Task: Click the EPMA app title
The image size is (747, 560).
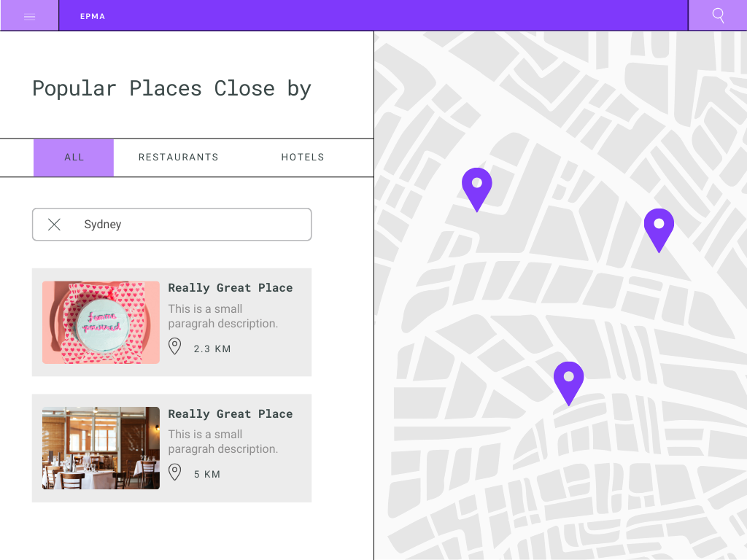Action: click(x=93, y=16)
